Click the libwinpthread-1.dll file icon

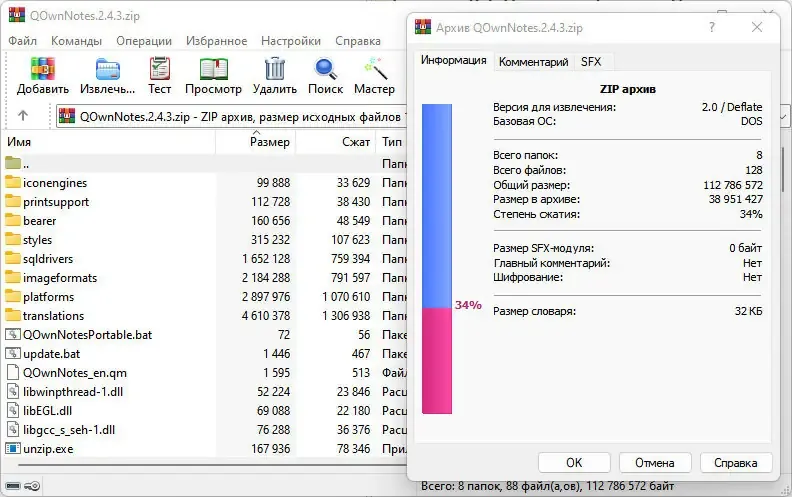tap(13, 391)
